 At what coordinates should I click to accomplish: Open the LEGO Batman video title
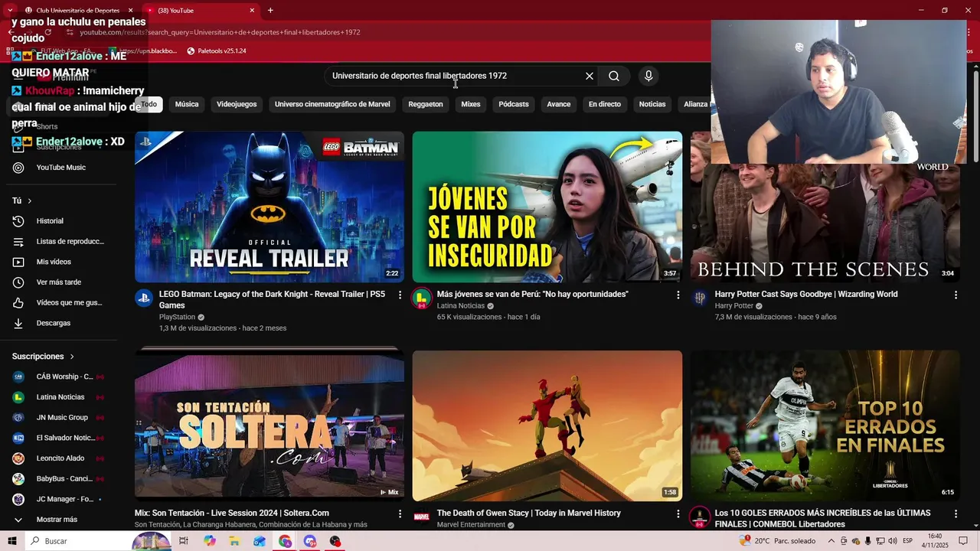pyautogui.click(x=272, y=299)
